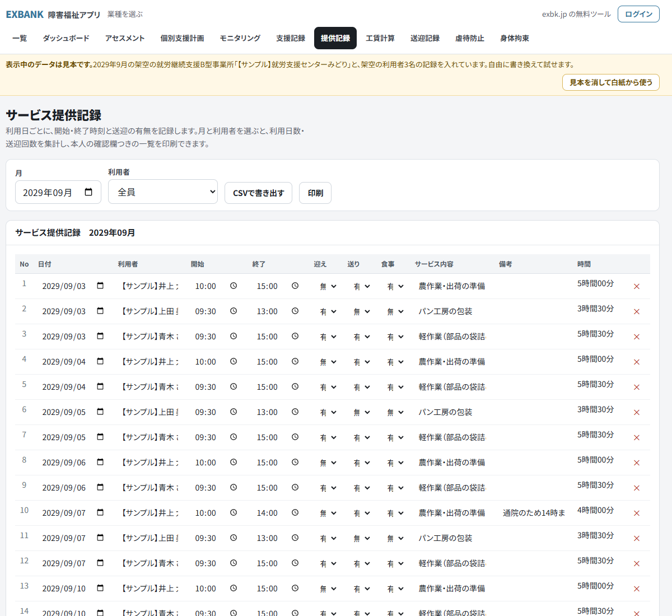Delete row 9 using its red X
The image size is (672, 616).
pyautogui.click(x=636, y=488)
